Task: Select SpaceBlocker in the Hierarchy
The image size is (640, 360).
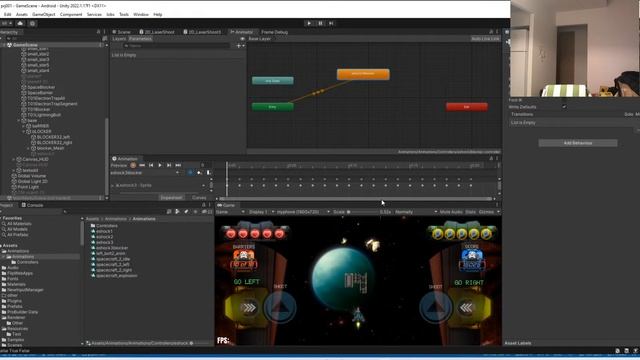Action: click(41, 87)
